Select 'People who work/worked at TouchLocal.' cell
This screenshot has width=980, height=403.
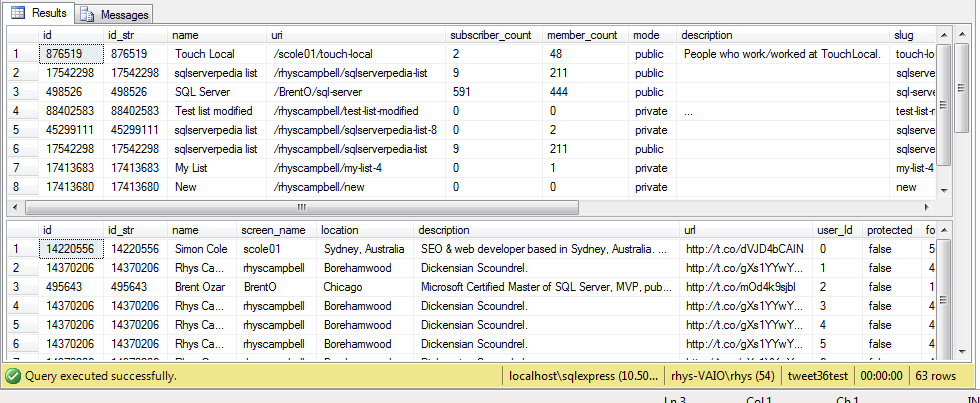[x=783, y=54]
